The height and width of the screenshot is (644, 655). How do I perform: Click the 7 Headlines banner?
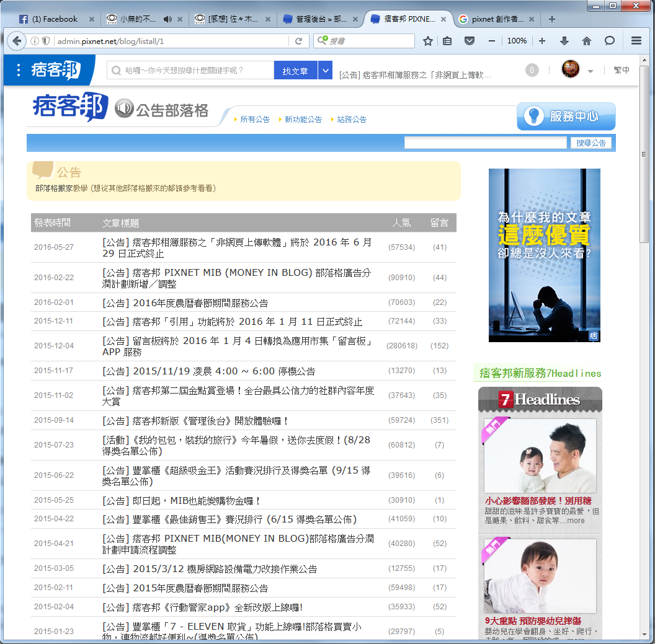540,399
